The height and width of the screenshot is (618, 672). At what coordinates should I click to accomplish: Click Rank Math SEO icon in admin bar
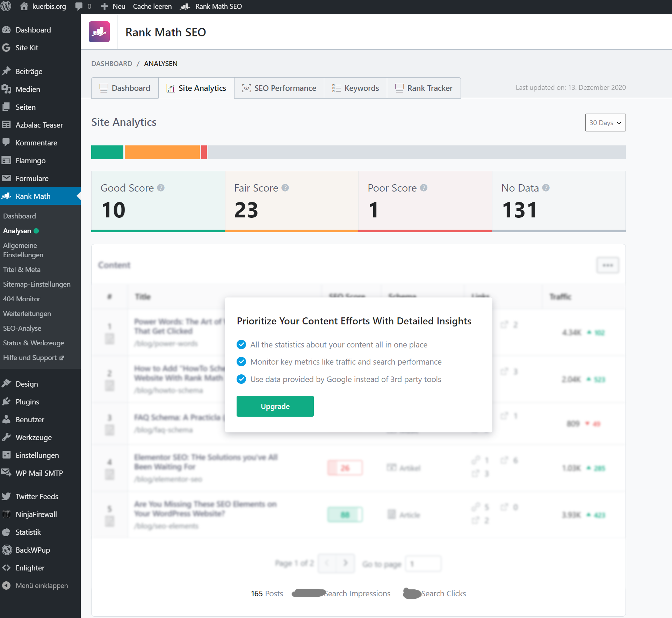185,6
